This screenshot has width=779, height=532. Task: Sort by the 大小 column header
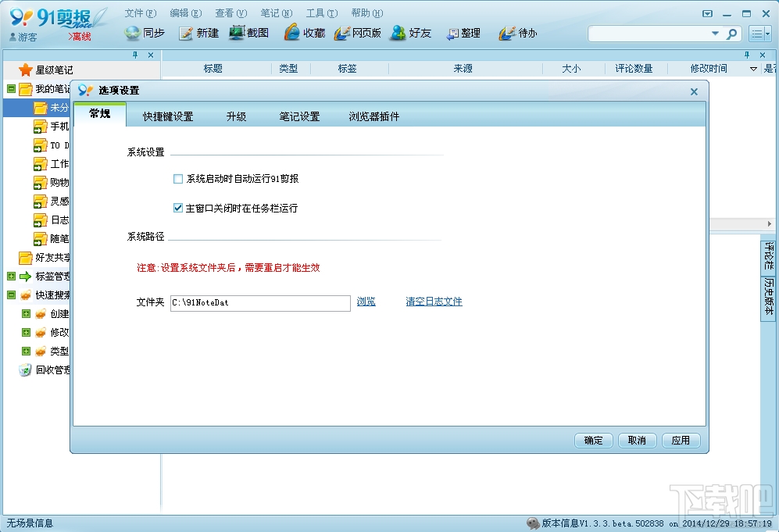pos(571,69)
